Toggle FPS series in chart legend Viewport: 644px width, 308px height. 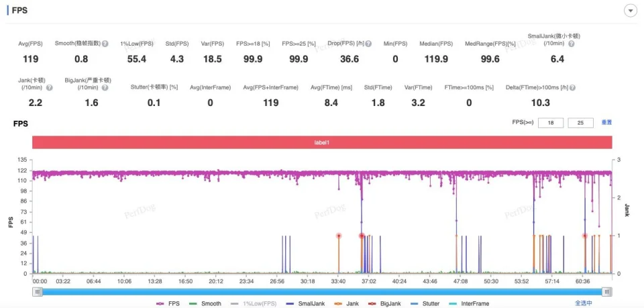point(167,303)
